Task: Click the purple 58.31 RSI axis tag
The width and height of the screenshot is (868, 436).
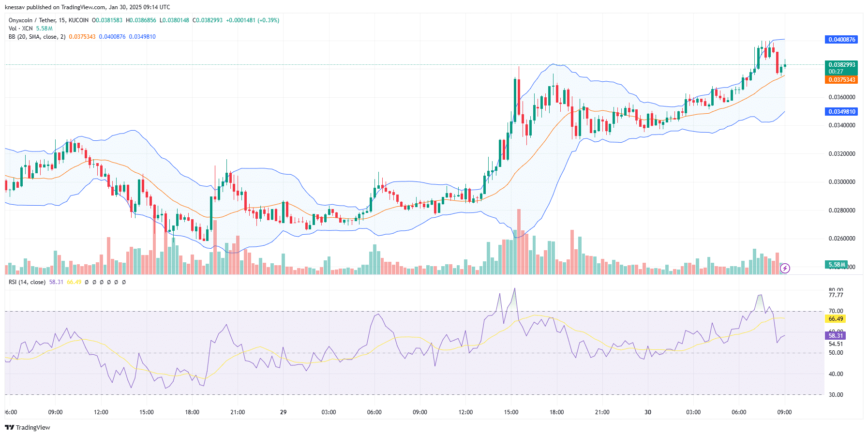Action: (x=836, y=336)
